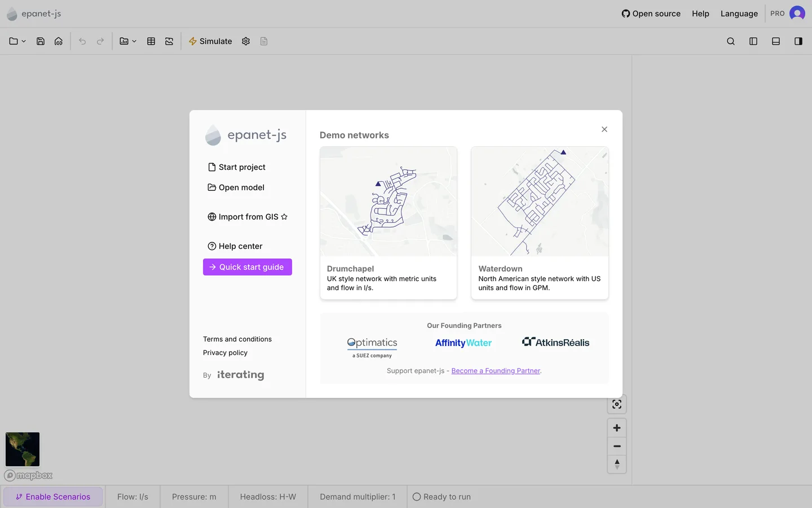Click the Ready to run status

tap(442, 497)
